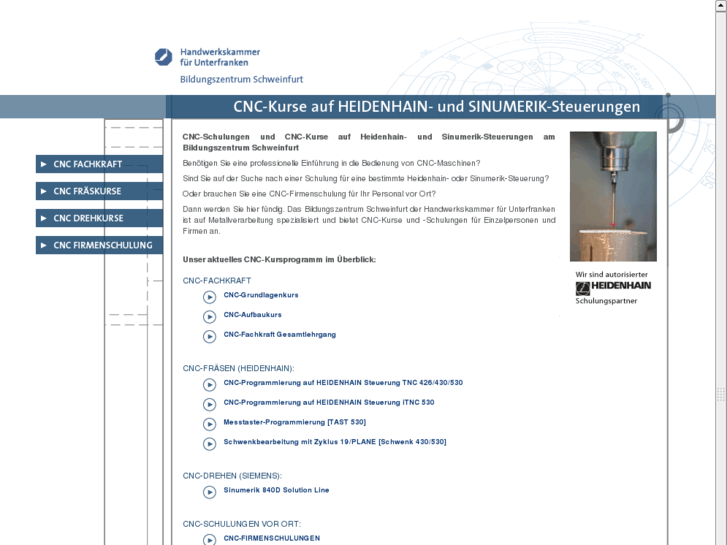This screenshot has width=727, height=545.
Task: Click the scrollbar up arrow
Action: pyautogui.click(x=721, y=5)
